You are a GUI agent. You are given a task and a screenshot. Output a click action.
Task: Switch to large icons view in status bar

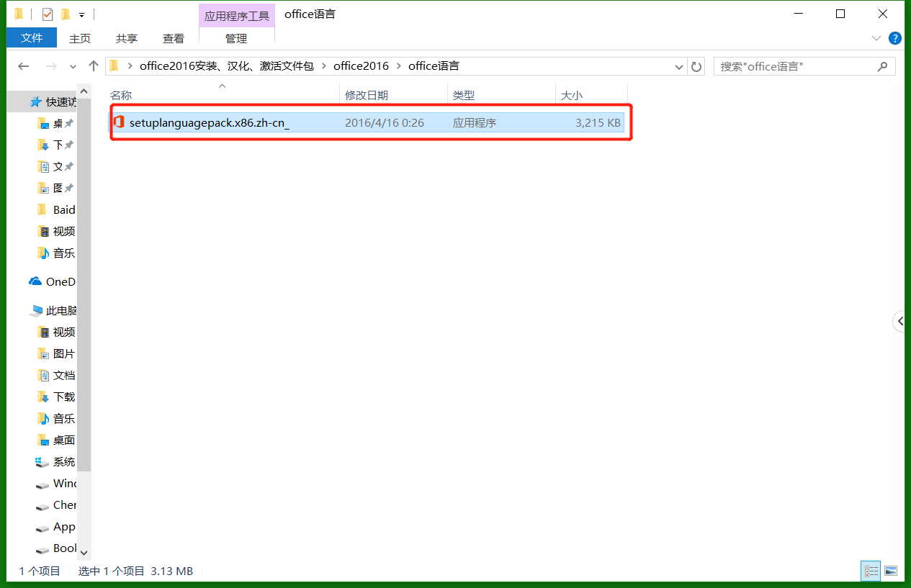point(891,571)
